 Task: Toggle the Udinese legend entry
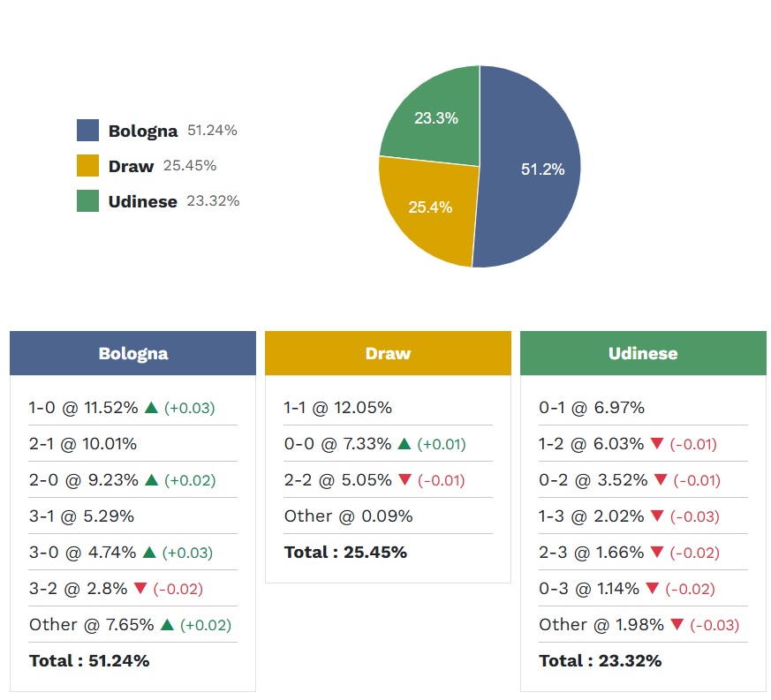(x=142, y=201)
